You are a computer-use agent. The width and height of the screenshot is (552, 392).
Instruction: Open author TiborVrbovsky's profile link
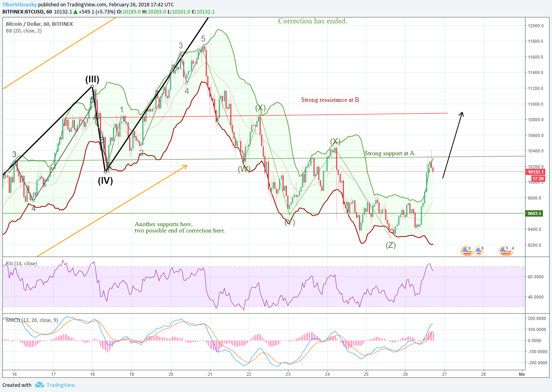click(x=19, y=5)
